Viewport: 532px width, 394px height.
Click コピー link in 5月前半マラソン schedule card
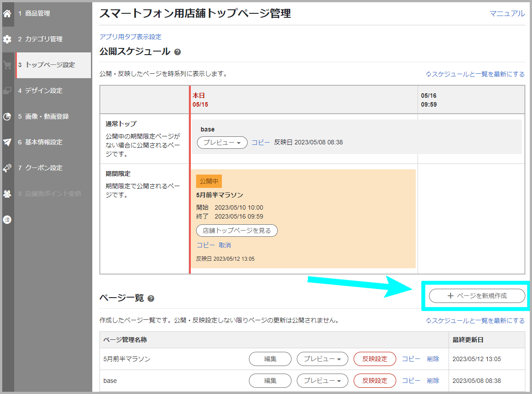(x=205, y=245)
